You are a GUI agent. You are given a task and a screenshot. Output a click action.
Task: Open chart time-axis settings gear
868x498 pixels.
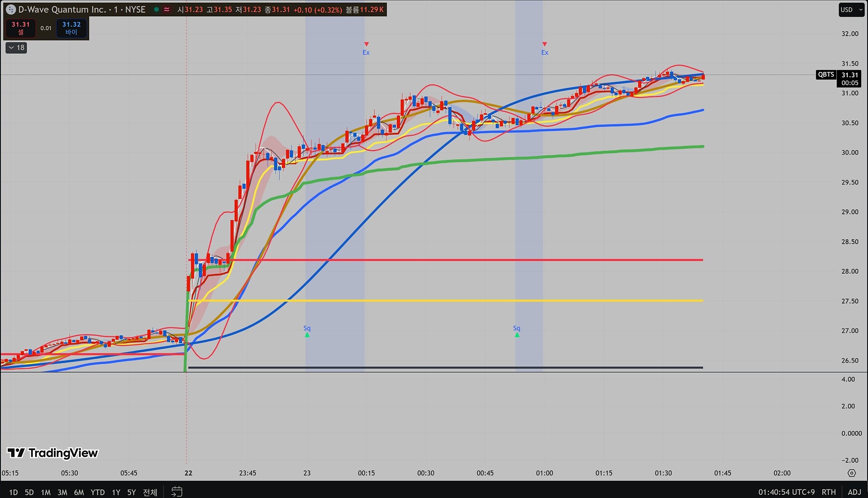[x=852, y=473]
